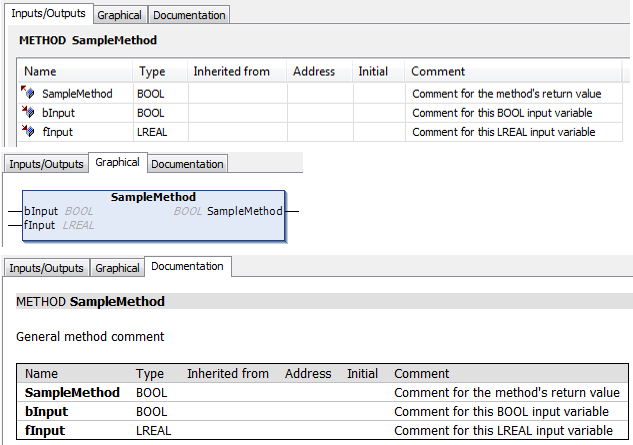Click return value comment in Documentation table

507,393
